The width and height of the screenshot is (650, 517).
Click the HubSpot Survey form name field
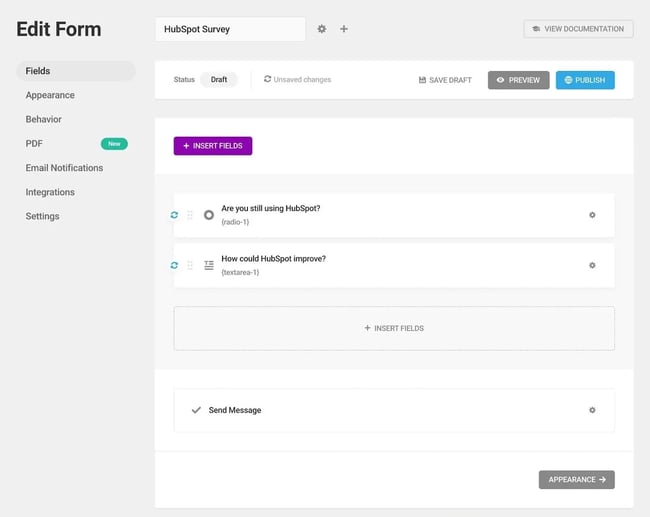(230, 29)
